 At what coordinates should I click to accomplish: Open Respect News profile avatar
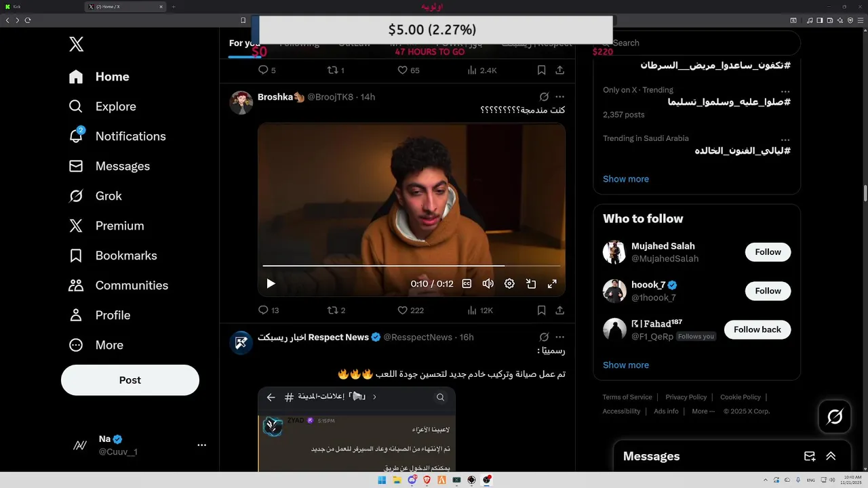241,343
